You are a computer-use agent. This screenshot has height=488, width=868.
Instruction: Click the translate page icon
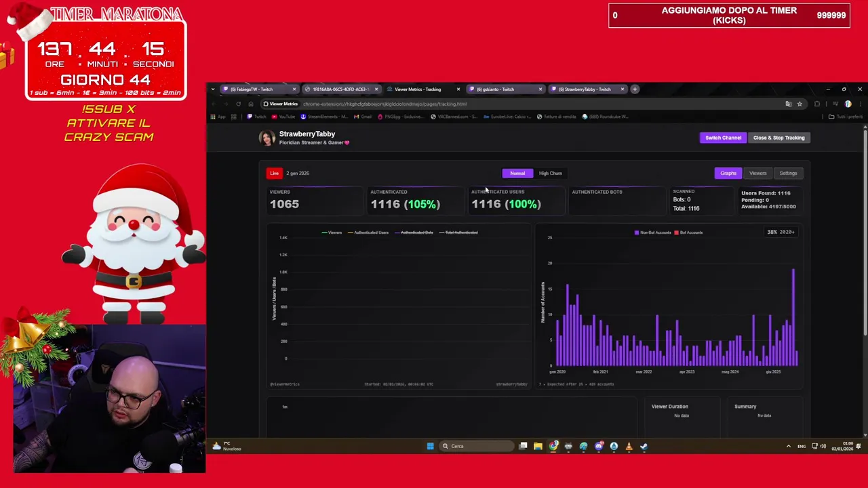[788, 104]
